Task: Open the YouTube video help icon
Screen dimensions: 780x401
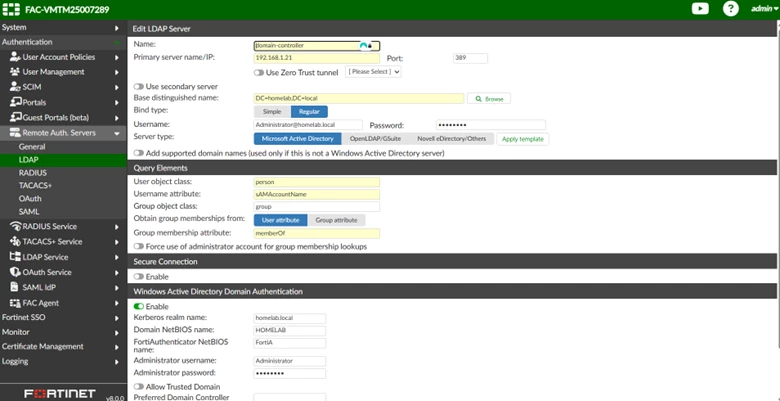Action: (x=700, y=8)
